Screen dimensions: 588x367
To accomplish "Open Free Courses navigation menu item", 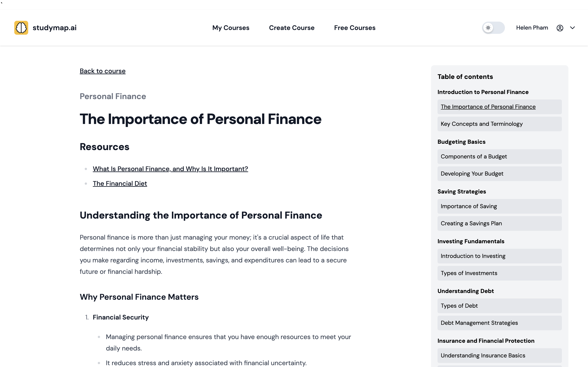I will tap(355, 28).
